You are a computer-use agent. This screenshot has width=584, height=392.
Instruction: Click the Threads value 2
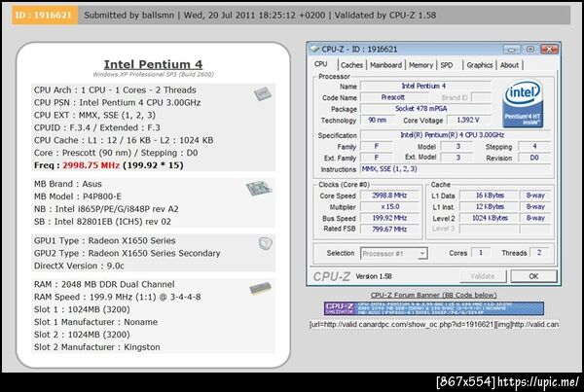pyautogui.click(x=539, y=252)
